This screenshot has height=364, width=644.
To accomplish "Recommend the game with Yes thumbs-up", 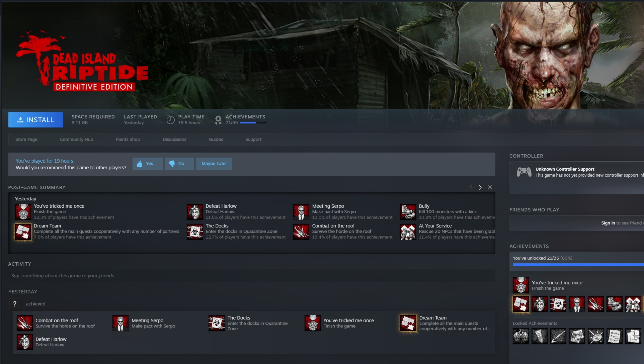I will [148, 164].
